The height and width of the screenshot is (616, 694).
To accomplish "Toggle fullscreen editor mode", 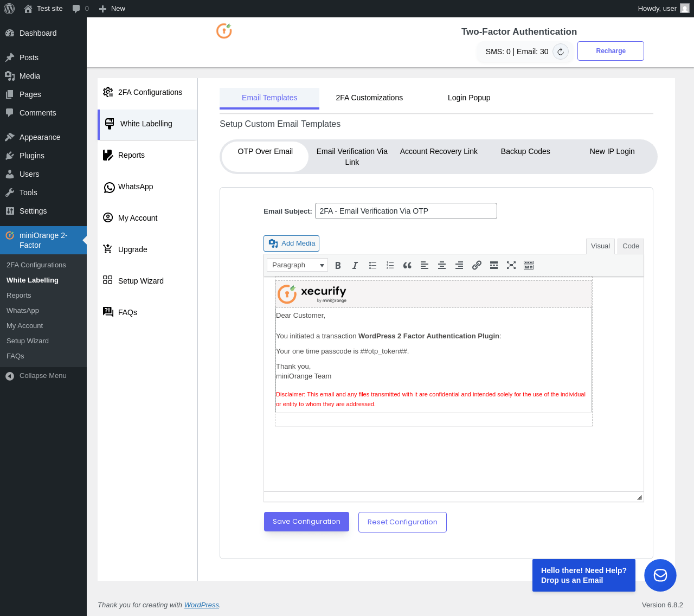I will coord(511,265).
